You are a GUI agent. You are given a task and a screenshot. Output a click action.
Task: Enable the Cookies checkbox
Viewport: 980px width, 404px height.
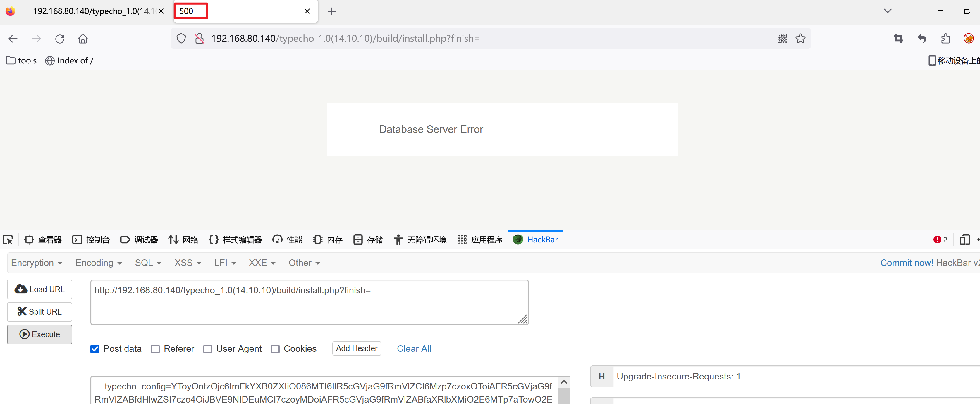tap(275, 349)
